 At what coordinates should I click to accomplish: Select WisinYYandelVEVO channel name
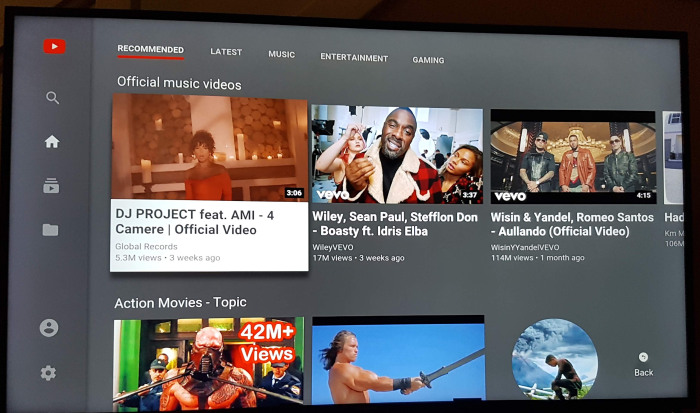(x=525, y=247)
